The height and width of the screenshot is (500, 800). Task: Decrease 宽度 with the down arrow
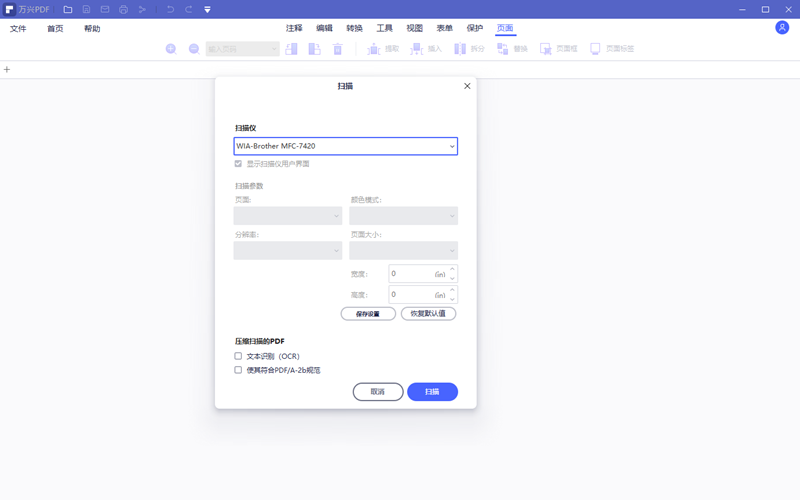[x=452, y=279]
